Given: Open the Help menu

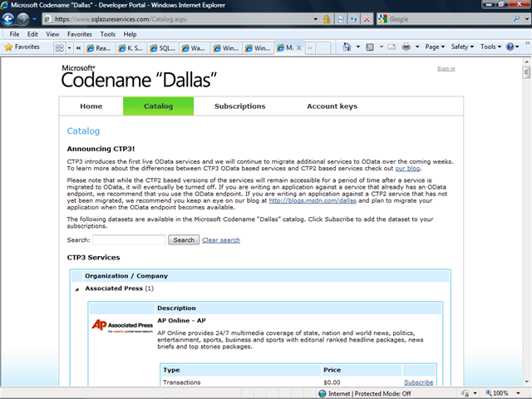Looking at the screenshot, I should tap(130, 34).
